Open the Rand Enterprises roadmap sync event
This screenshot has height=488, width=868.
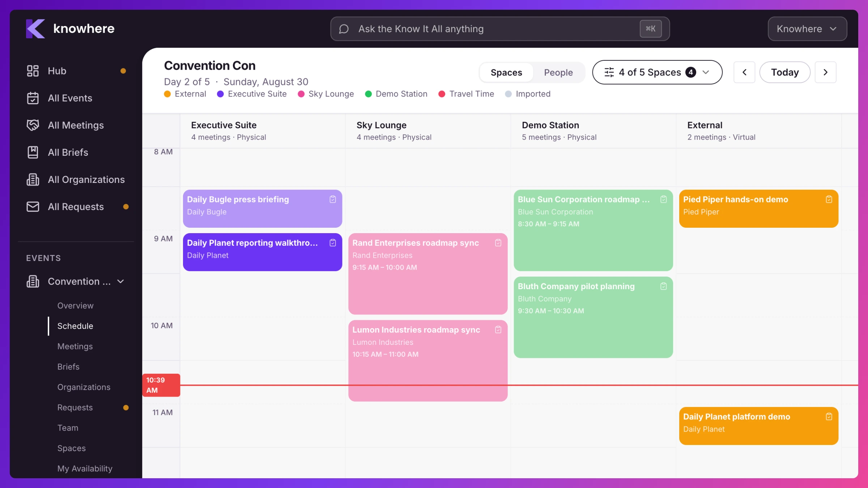[x=428, y=274]
